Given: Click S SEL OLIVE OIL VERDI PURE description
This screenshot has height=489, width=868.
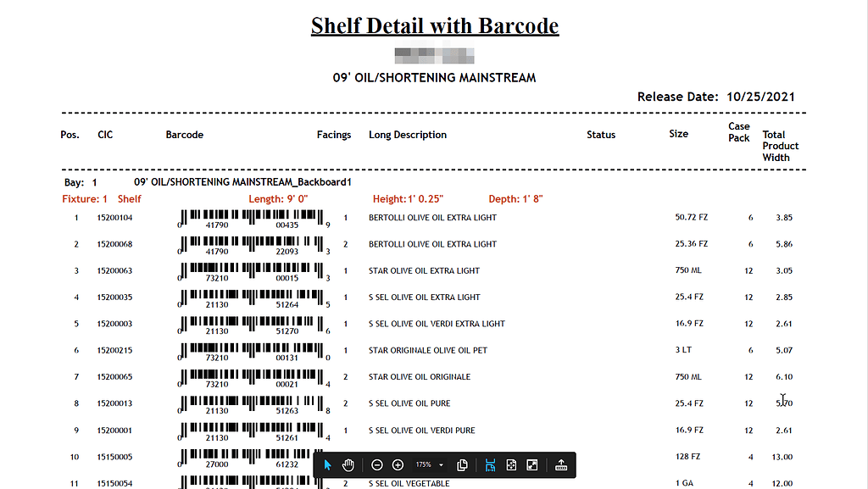Looking at the screenshot, I should tap(421, 431).
